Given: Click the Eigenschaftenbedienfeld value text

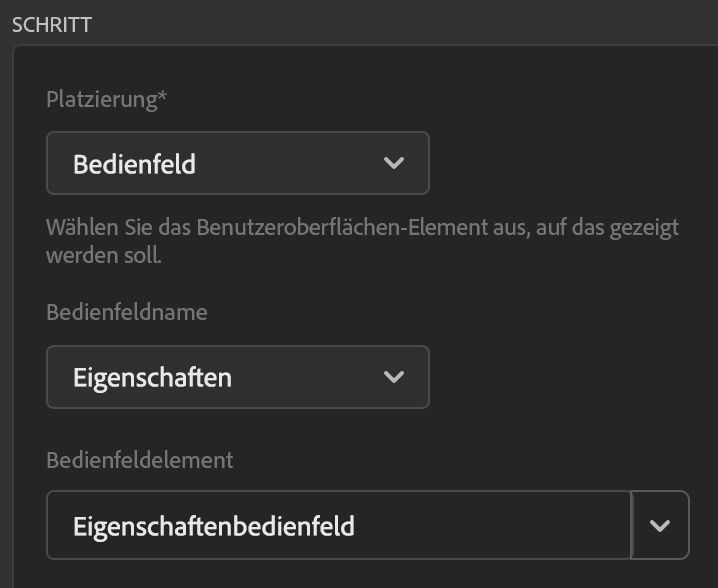Looking at the screenshot, I should coord(213,526).
